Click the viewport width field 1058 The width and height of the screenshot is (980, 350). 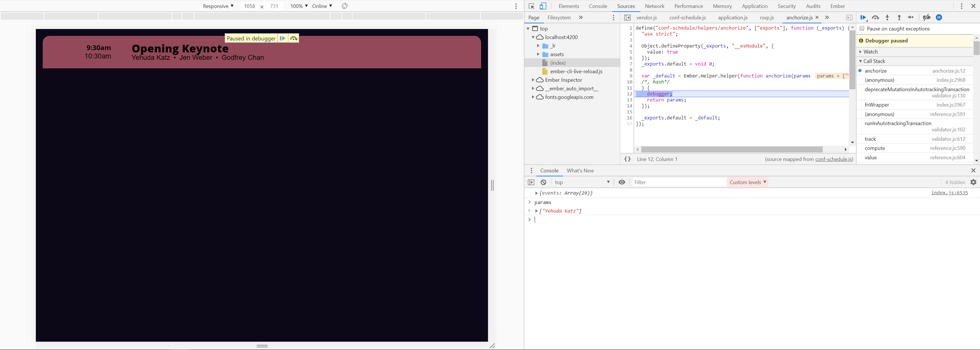click(x=249, y=6)
